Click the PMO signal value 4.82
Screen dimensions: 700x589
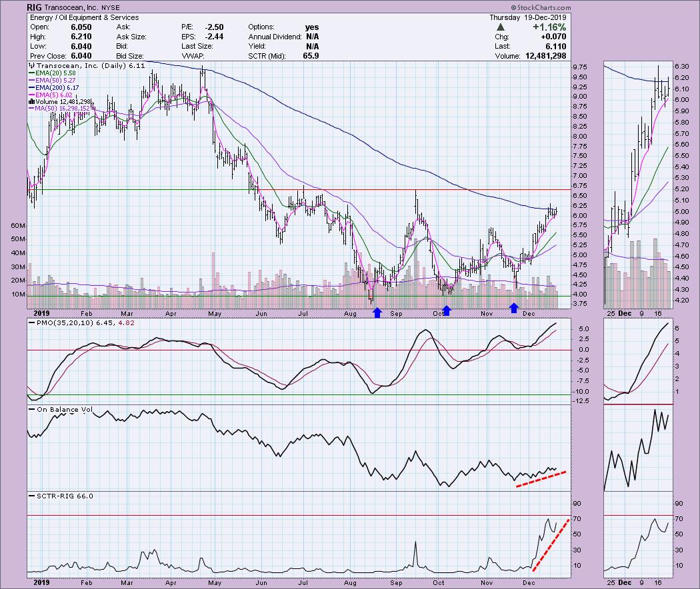click(x=126, y=322)
